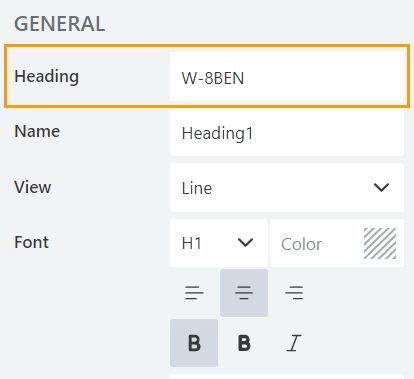Toggle the second bold B button
Screen dimensions: 414x379
244,343
